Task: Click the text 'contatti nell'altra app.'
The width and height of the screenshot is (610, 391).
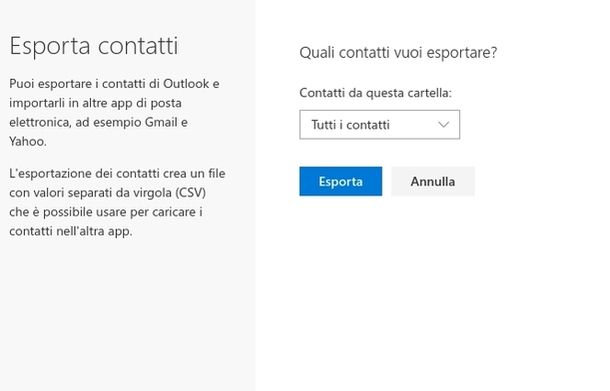Action: click(71, 231)
